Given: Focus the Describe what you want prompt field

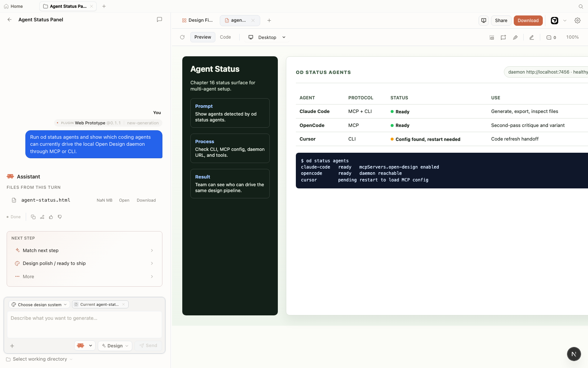Looking at the screenshot, I should (85, 324).
